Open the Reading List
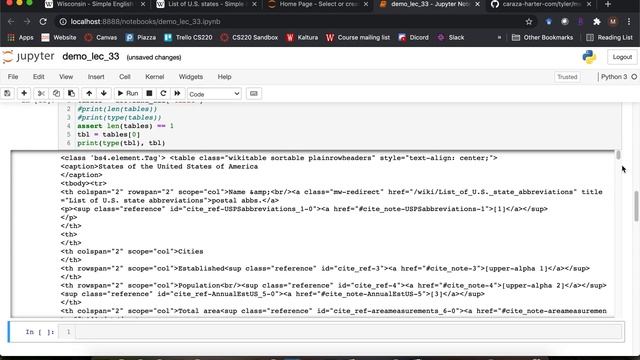The height and width of the screenshot is (360, 640). pos(609,38)
